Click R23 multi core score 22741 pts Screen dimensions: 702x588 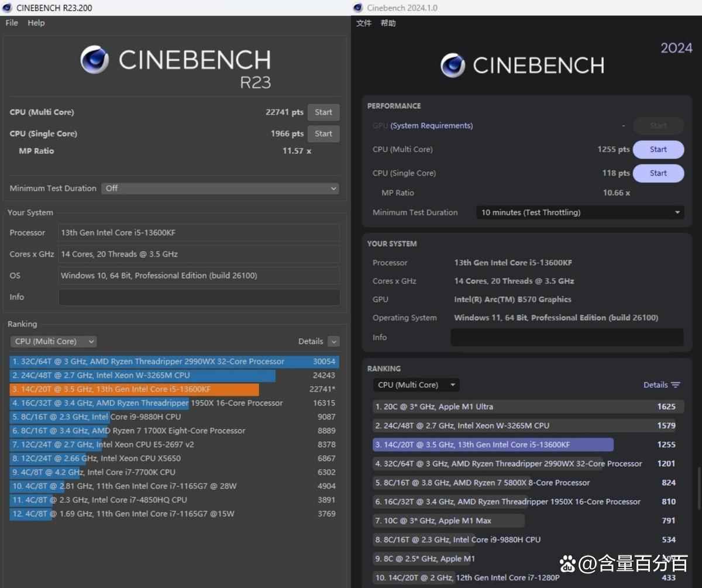click(x=284, y=112)
